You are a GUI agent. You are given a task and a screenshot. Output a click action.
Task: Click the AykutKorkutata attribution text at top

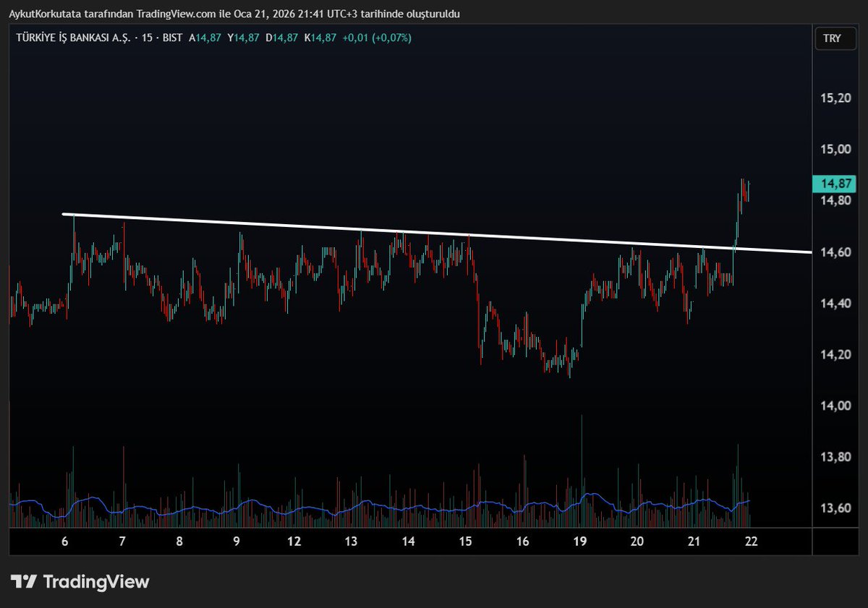tap(235, 14)
